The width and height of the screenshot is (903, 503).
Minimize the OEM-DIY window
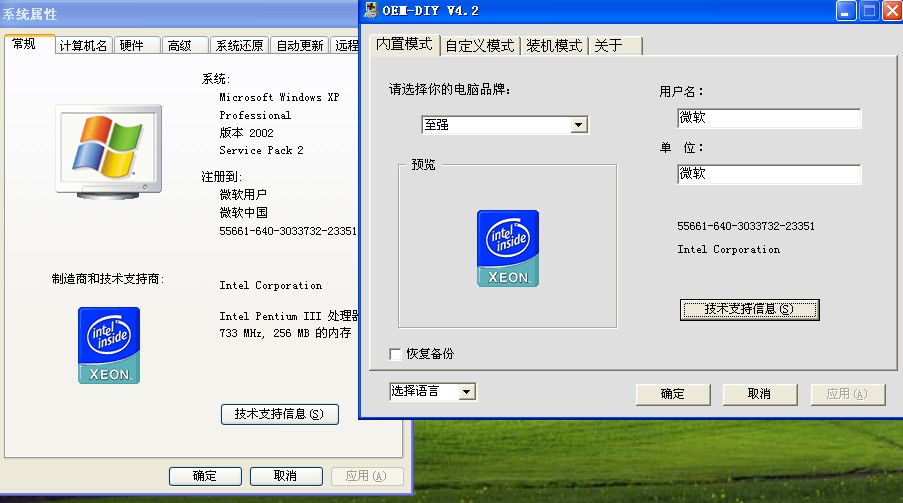point(846,11)
